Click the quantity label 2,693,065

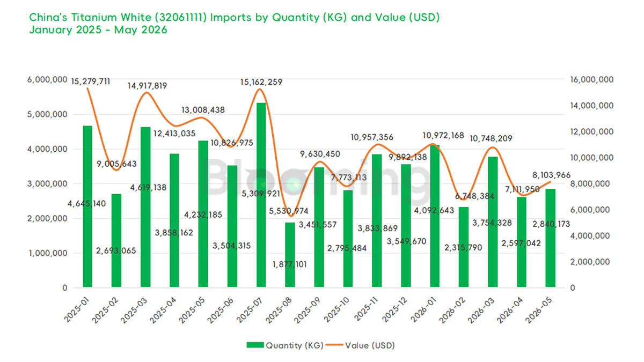[x=116, y=251]
